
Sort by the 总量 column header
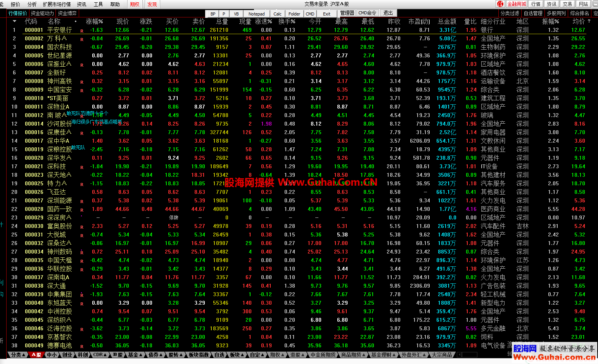[222, 21]
